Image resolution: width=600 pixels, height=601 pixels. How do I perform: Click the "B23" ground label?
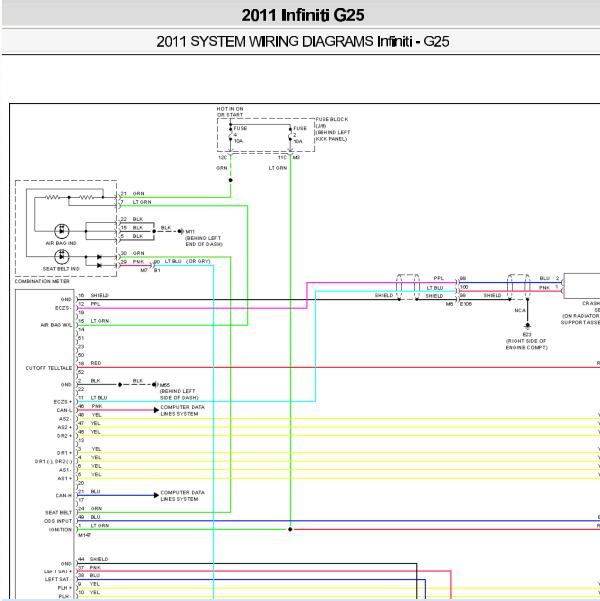tap(527, 335)
